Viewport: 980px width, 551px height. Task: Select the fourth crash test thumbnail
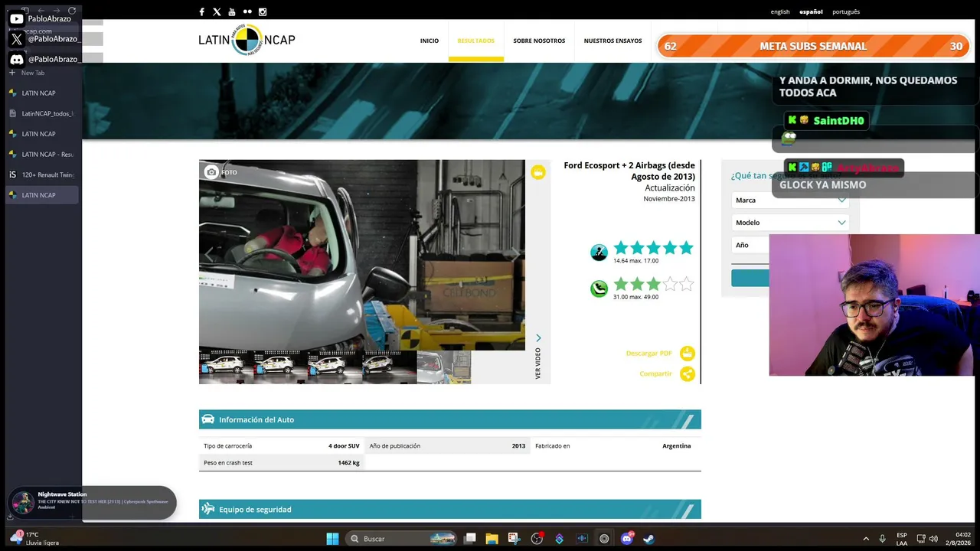[389, 367]
